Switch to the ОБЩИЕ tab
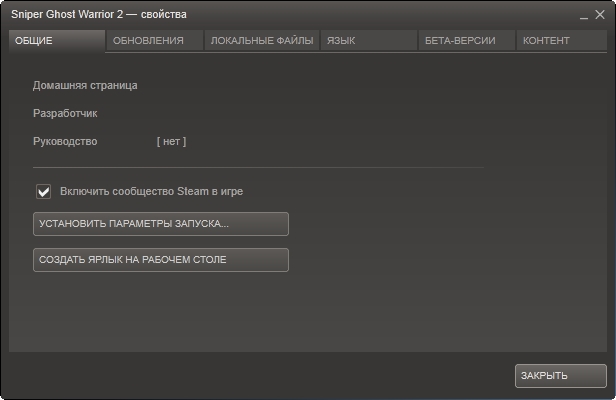This screenshot has height=400, width=616. pyautogui.click(x=57, y=41)
